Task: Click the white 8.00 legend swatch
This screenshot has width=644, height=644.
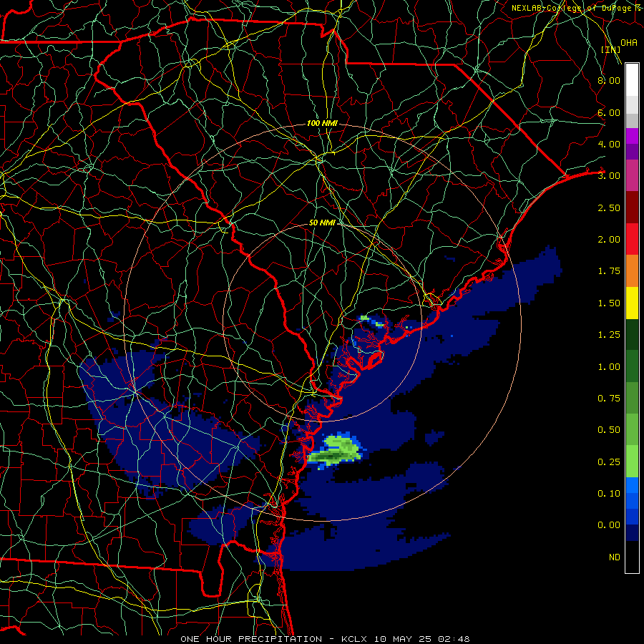Action: tap(632, 80)
